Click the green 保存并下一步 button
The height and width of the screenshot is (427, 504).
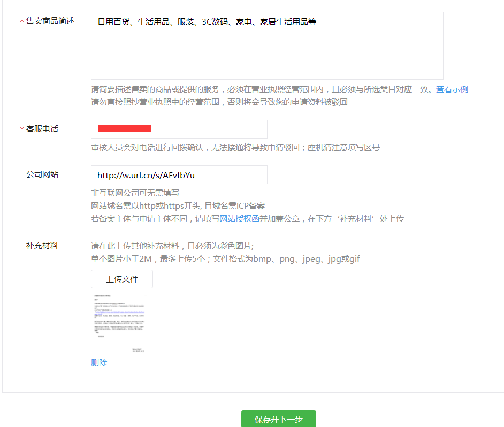click(279, 418)
